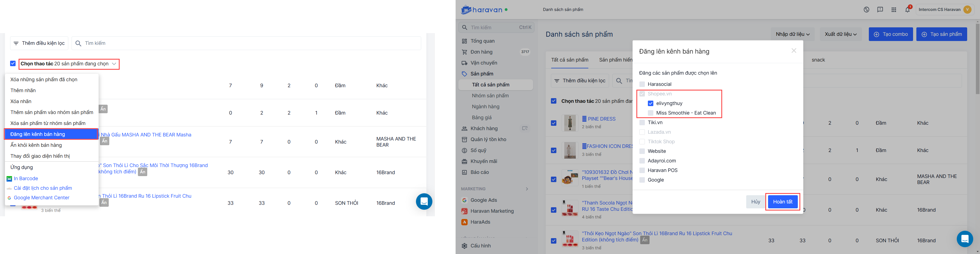
Task: Focus the Tìm kiếm field in left panel
Action: [246, 43]
